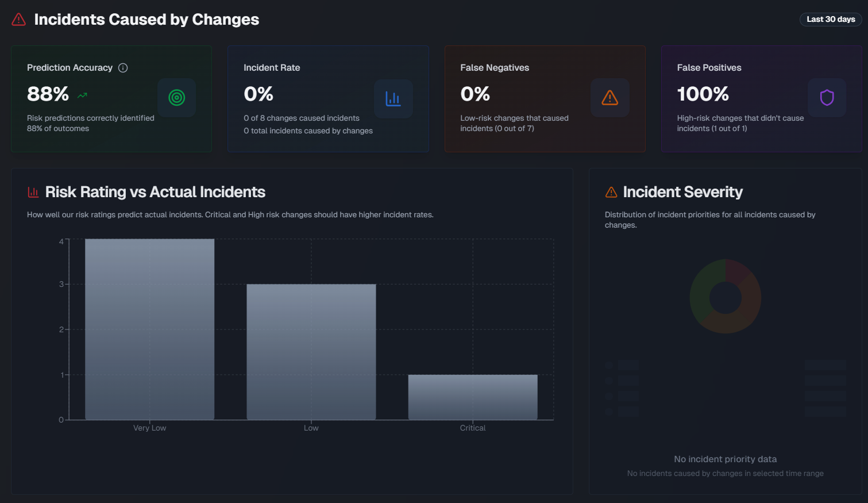Select the Prediction Accuracy summary card
868x503 pixels.
[x=111, y=98]
